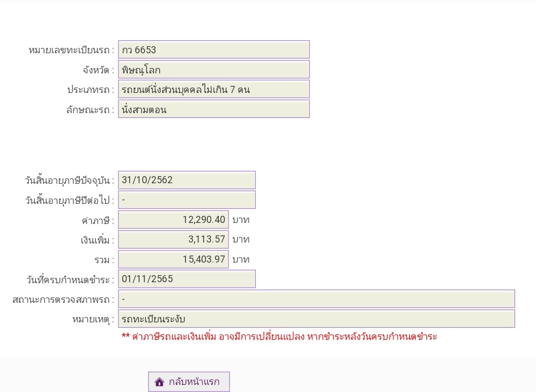Select the ลักษณะรถ field นั่งสามตอน
Image resolution: width=536 pixels, height=392 pixels.
(x=214, y=109)
